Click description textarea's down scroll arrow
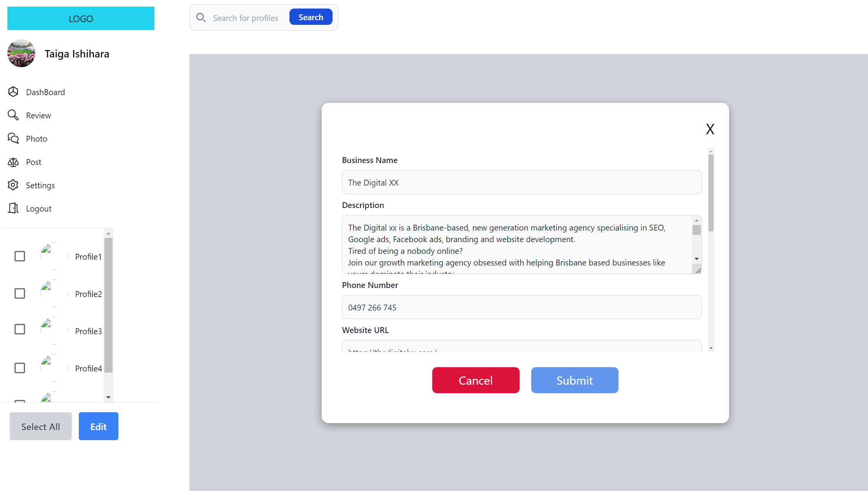This screenshot has height=491, width=868. pyautogui.click(x=696, y=259)
